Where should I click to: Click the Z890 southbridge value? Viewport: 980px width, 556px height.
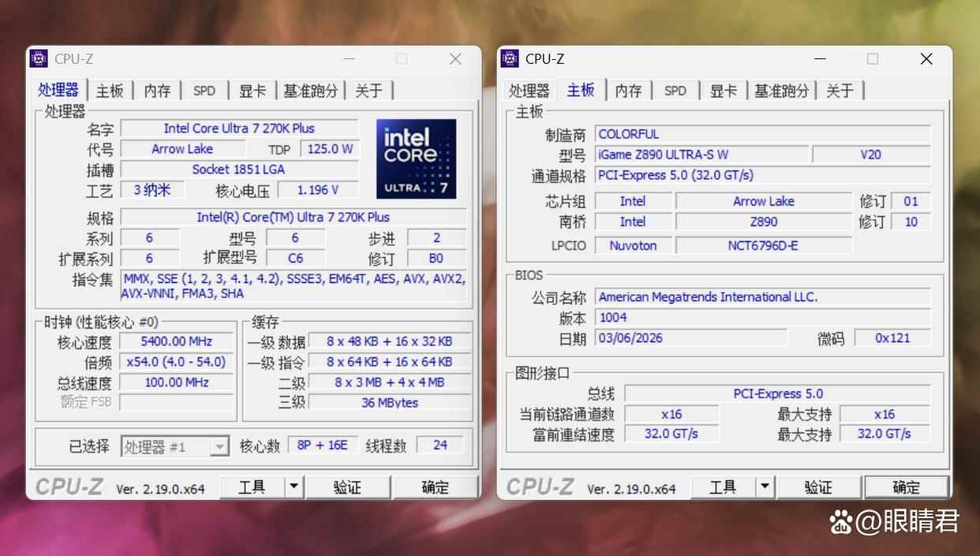click(x=764, y=222)
